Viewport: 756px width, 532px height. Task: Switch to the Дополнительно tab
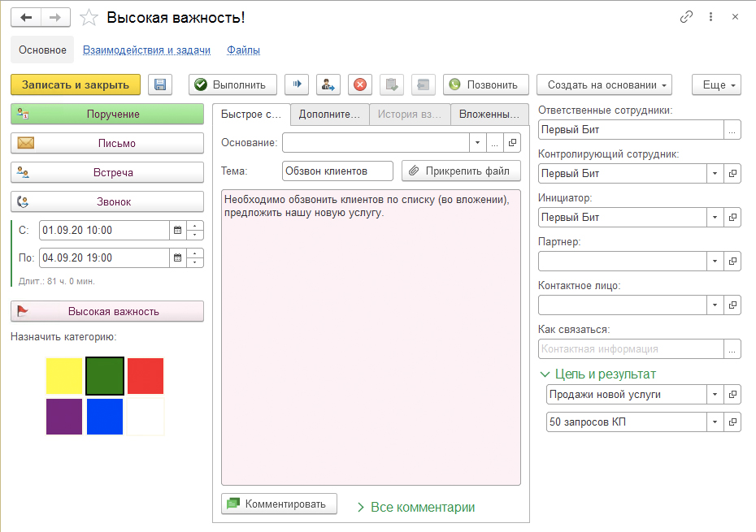[329, 115]
